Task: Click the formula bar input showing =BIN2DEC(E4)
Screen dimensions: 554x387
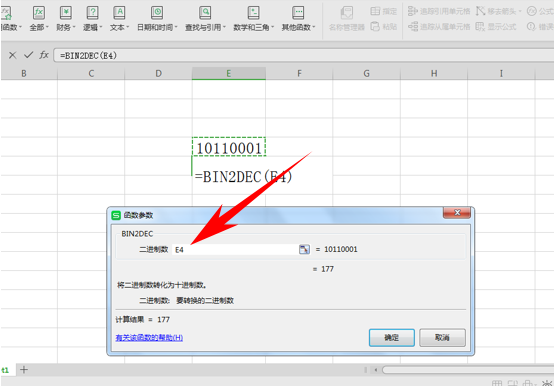Action: pyautogui.click(x=304, y=55)
